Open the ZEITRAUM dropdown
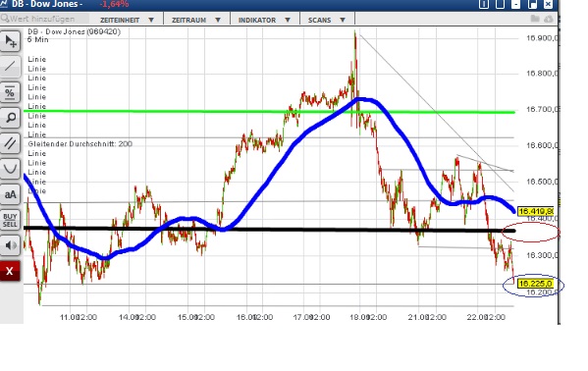This screenshot has height=371, width=588. [196, 20]
